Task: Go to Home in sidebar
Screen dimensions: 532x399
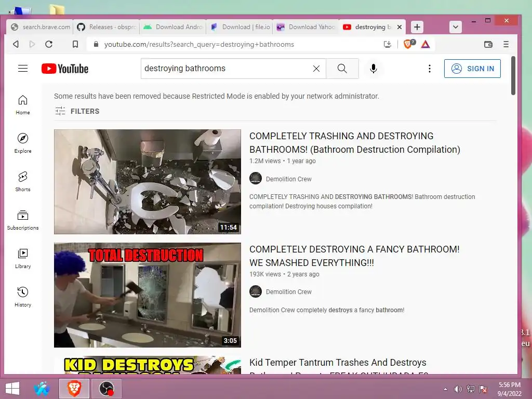Action: pos(23,105)
